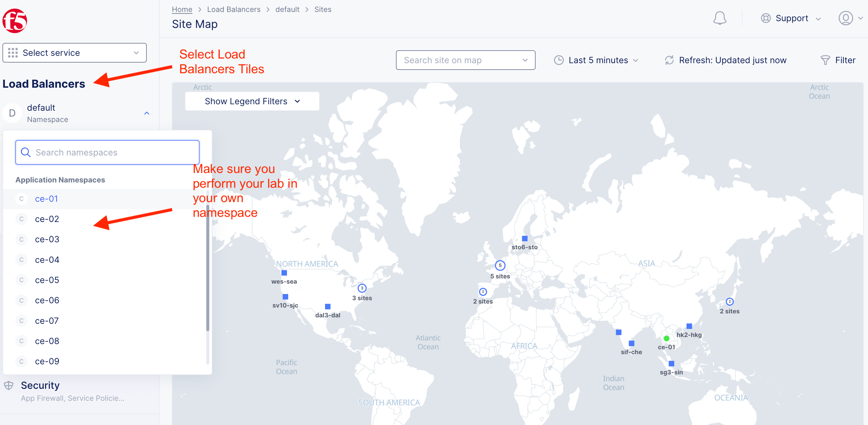Collapse the default namespace selector
The width and height of the screenshot is (868, 425).
pos(146,113)
